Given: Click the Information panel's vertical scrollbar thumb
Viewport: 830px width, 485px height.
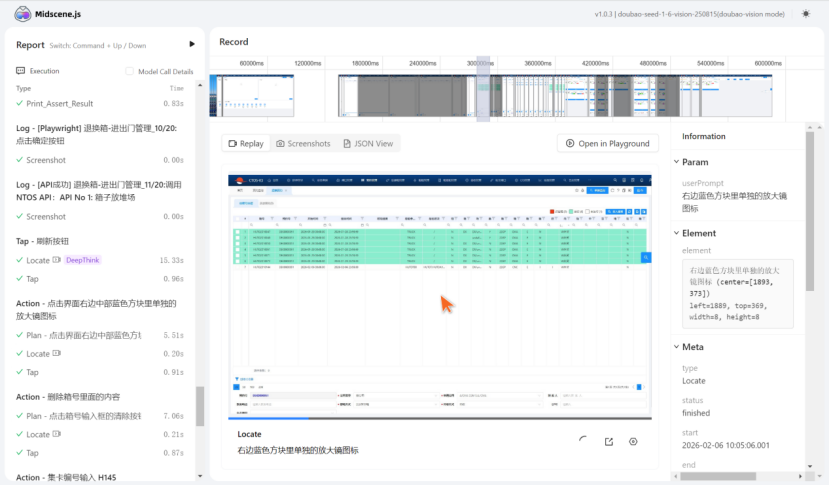Looking at the screenshot, I should tap(810, 211).
